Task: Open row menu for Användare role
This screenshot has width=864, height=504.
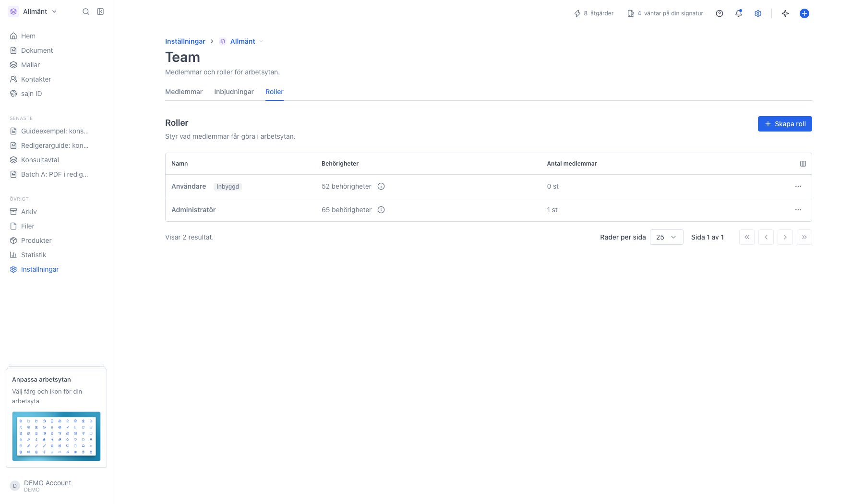Action: click(798, 186)
